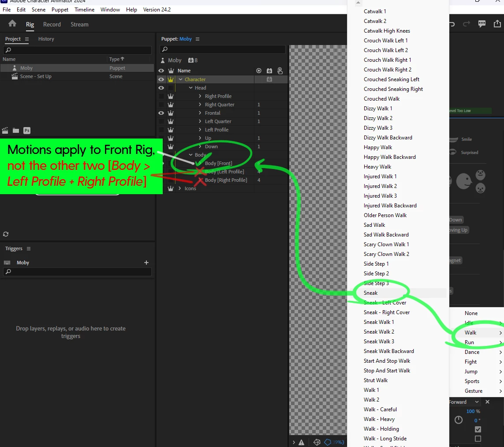Toggle eye visibility for Character layer
The height and width of the screenshot is (447, 504).
161,79
